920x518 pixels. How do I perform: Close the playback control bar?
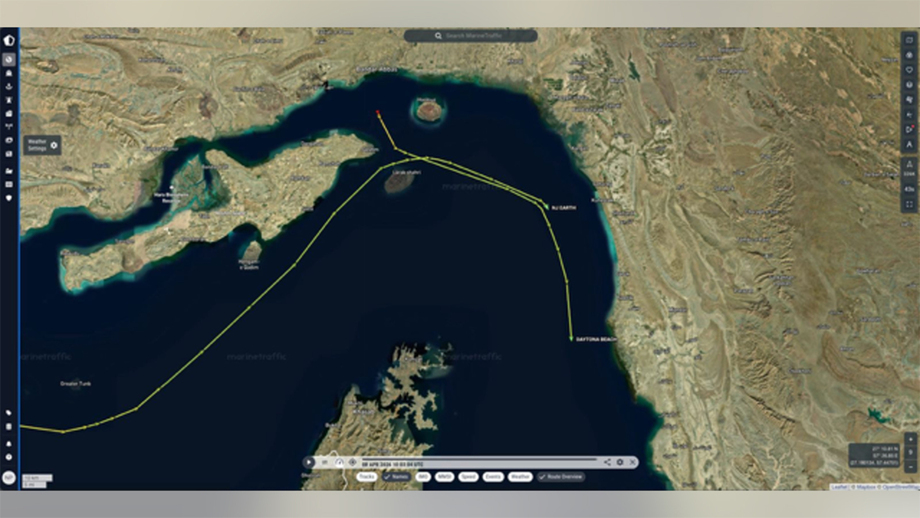pyautogui.click(x=632, y=462)
